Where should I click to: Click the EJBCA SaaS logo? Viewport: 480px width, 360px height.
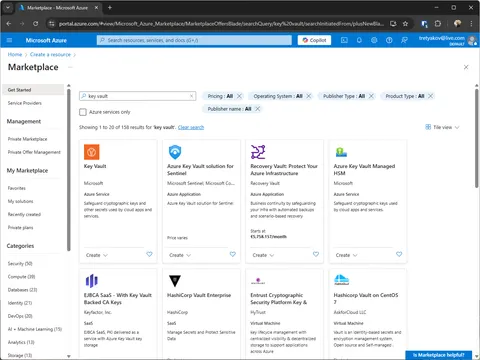(92, 281)
